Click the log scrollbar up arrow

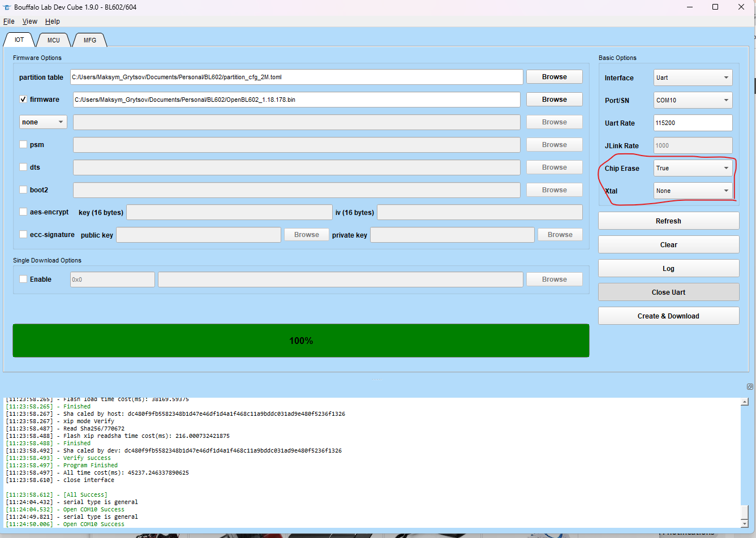click(x=745, y=402)
